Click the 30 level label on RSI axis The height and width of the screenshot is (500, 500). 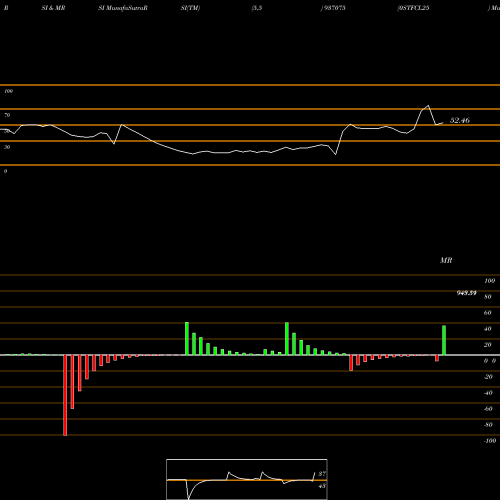tap(7, 147)
